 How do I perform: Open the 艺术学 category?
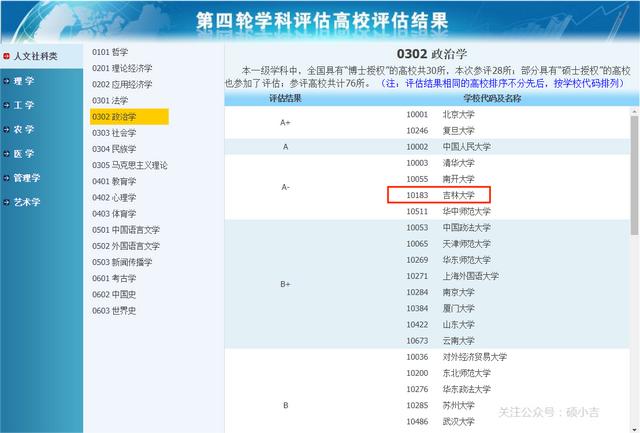27,202
